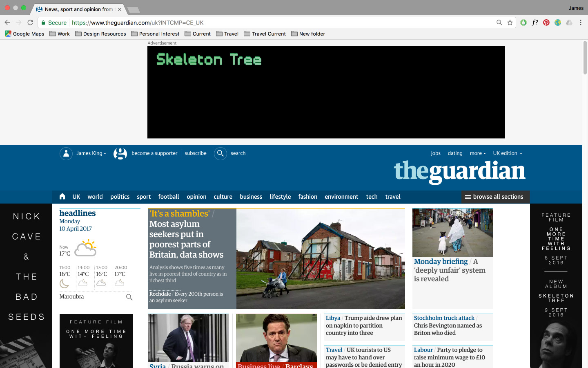
Task: Bookmark this page with the star icon
Action: click(x=510, y=22)
